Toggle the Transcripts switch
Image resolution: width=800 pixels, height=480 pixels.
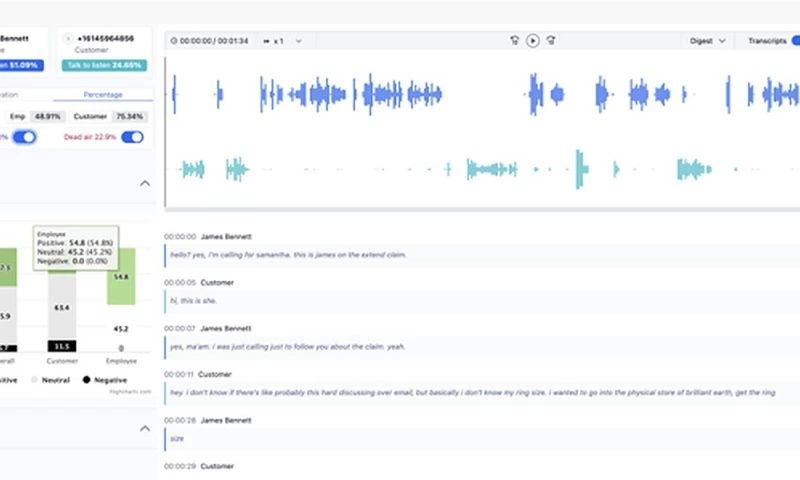[x=795, y=41]
